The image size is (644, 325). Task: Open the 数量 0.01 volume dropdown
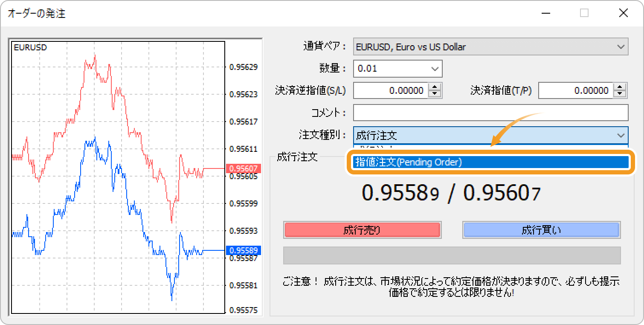[x=397, y=68]
